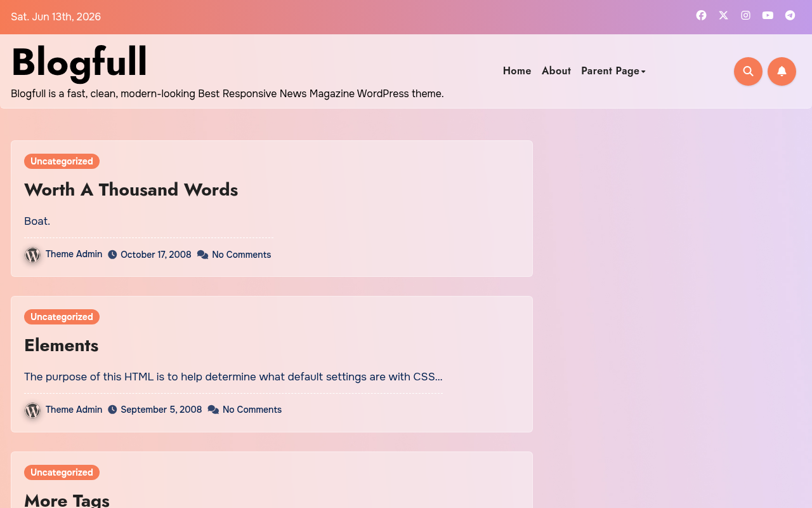The width and height of the screenshot is (812, 508).
Task: Click Theme Admin author on Elements post
Action: point(74,410)
